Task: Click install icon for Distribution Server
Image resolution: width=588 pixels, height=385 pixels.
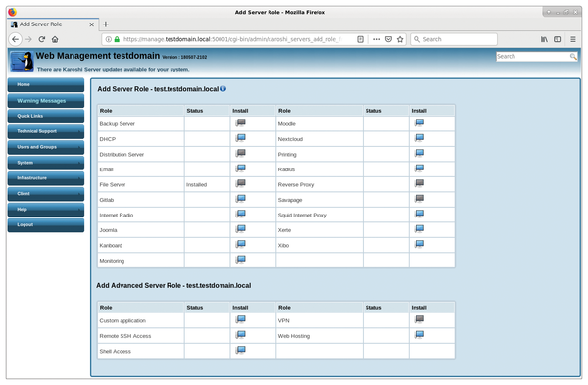Action: 240,154
